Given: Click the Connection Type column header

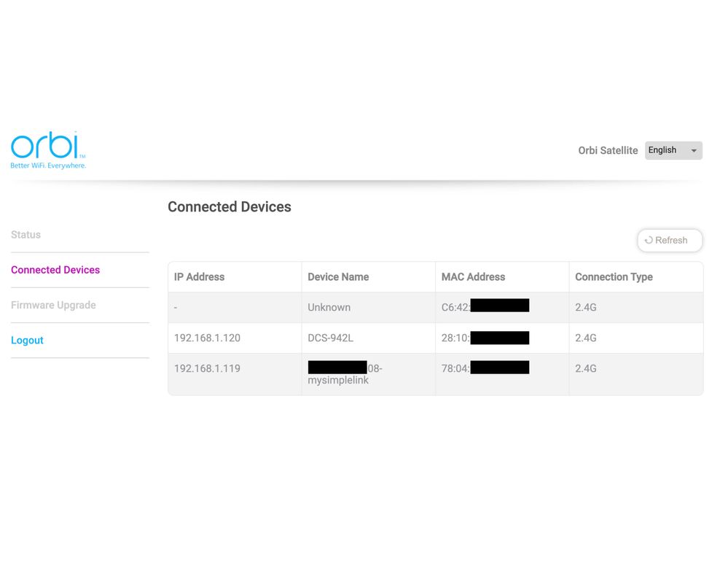Looking at the screenshot, I should [x=614, y=277].
